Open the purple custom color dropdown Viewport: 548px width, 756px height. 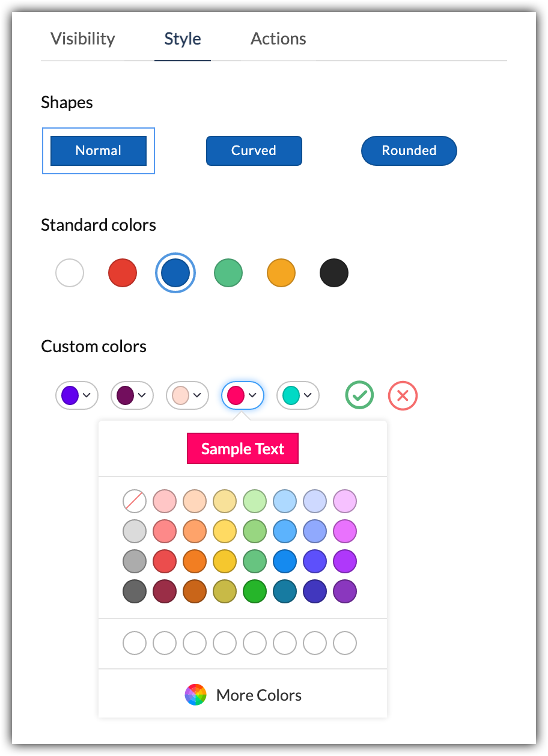tap(77, 395)
